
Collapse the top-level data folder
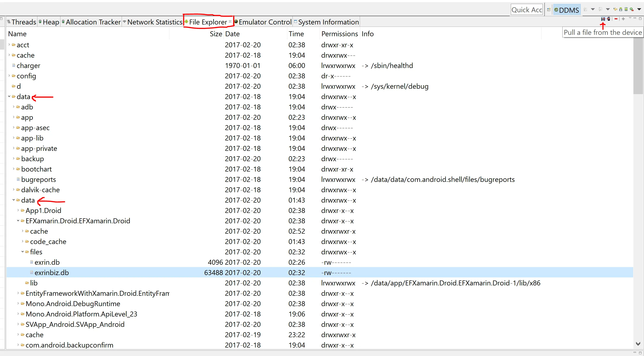9,96
